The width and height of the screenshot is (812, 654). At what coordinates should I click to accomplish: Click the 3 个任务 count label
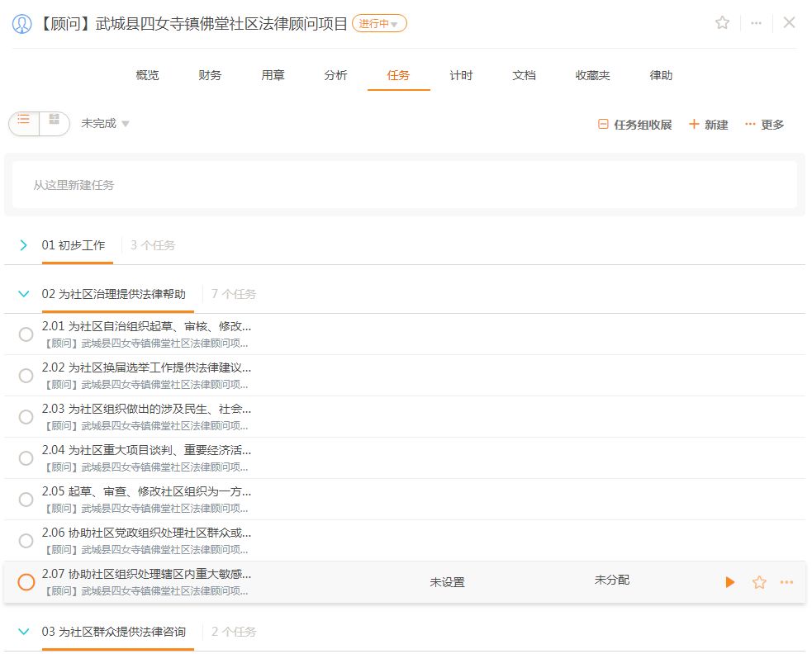tap(153, 245)
